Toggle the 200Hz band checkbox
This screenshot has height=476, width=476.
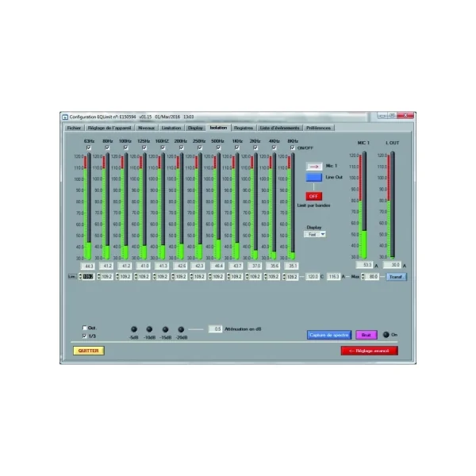click(181, 148)
